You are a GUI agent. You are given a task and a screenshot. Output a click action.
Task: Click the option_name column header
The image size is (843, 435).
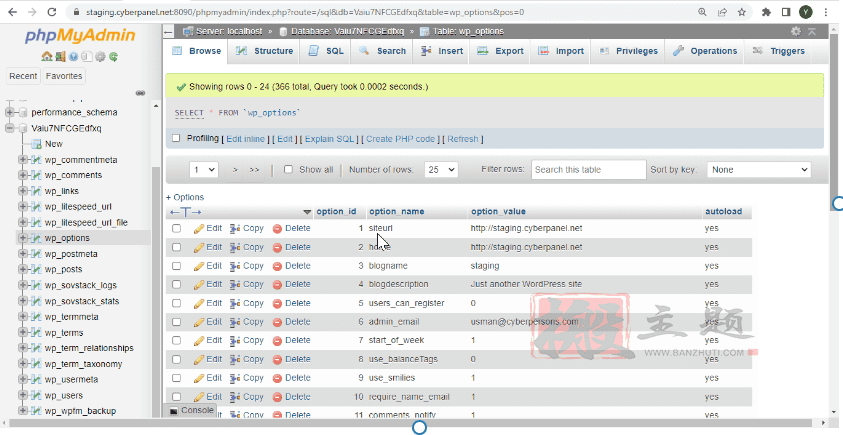click(x=397, y=212)
